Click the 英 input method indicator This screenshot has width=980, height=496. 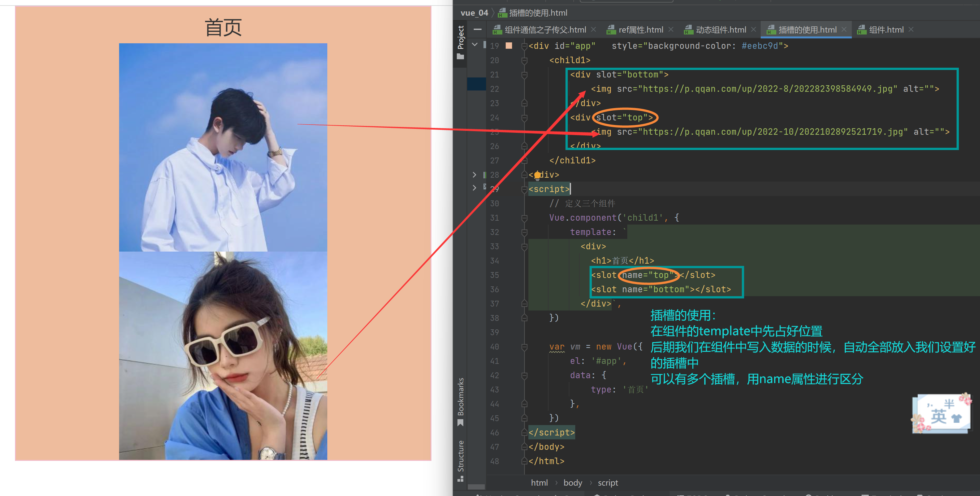pos(939,416)
